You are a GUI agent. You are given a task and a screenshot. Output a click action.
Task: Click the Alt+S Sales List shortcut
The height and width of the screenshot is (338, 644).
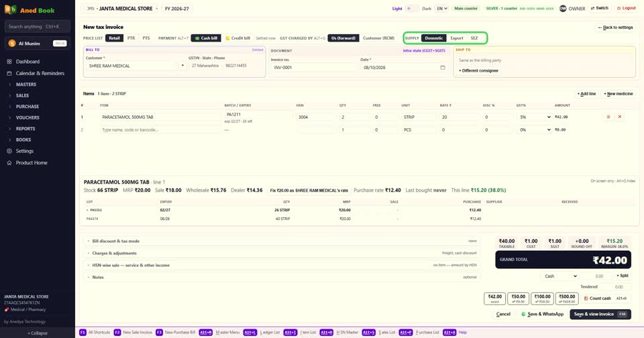(378, 332)
